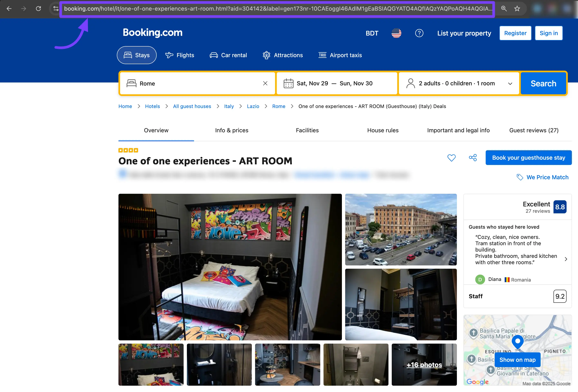The image size is (578, 392).
Task: Click the help question mark icon
Action: pos(419,33)
